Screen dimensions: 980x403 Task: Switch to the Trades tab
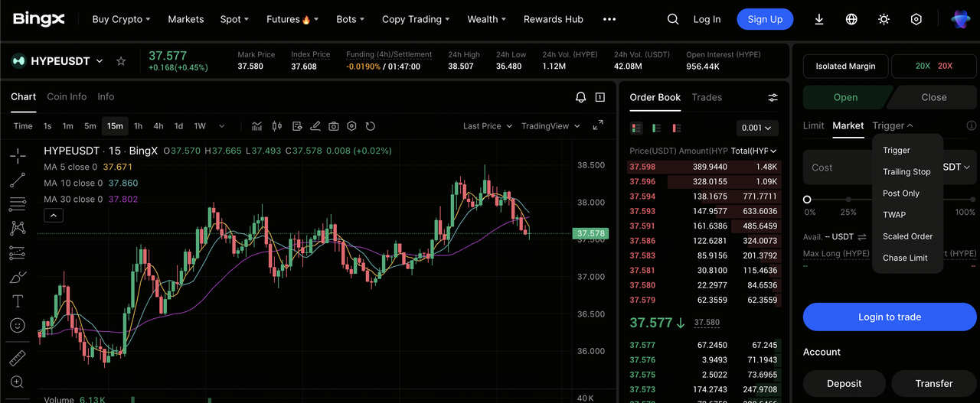point(706,97)
